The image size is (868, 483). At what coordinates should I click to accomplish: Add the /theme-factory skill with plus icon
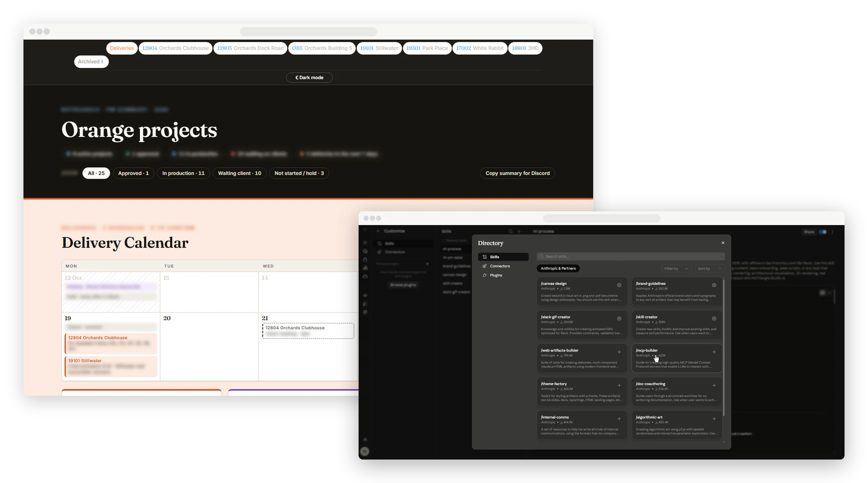click(619, 385)
